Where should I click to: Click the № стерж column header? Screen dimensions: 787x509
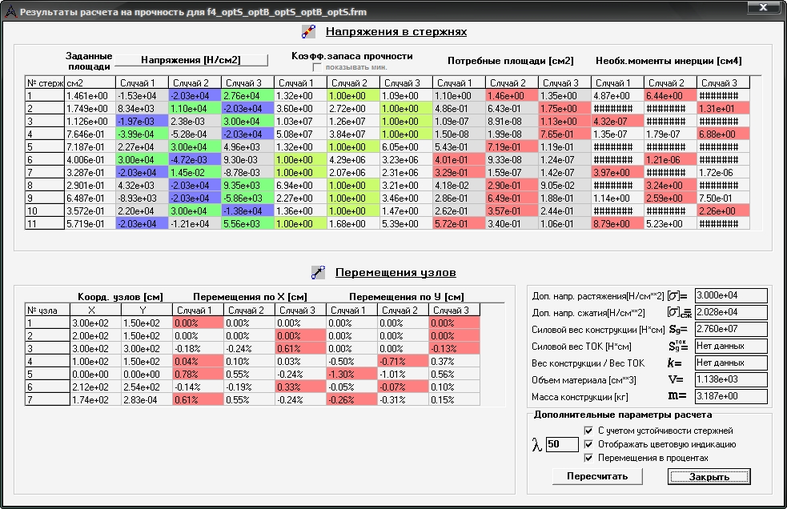(x=45, y=83)
